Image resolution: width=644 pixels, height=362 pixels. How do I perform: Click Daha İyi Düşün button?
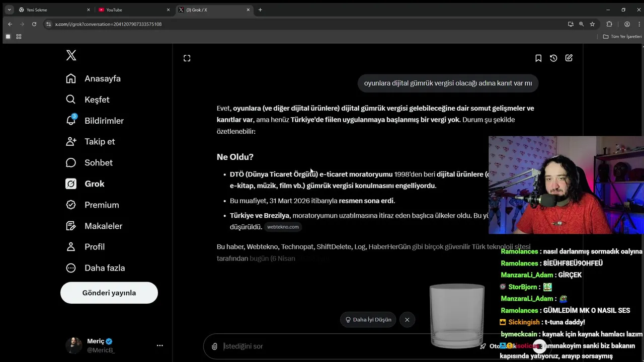click(x=368, y=319)
